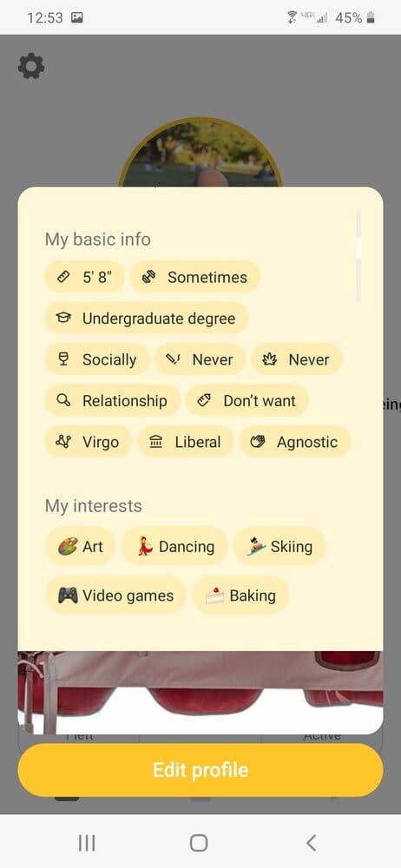Tap the magnifier icon beside Relationship
This screenshot has width=401, height=868.
63,400
